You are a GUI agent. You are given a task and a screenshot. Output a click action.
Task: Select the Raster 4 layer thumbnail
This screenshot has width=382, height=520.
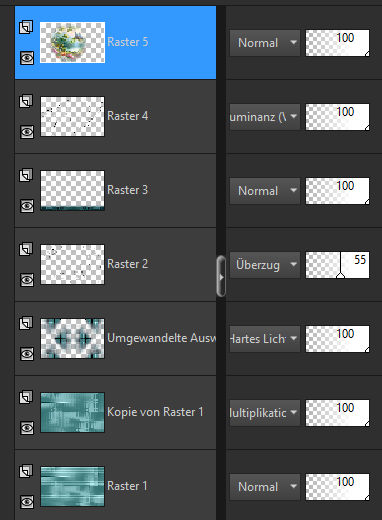point(72,116)
